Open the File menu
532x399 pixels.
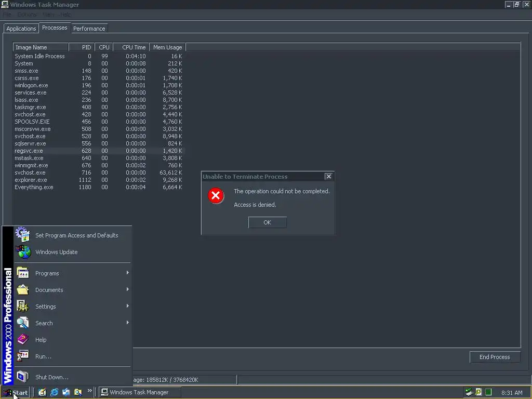tap(7, 14)
